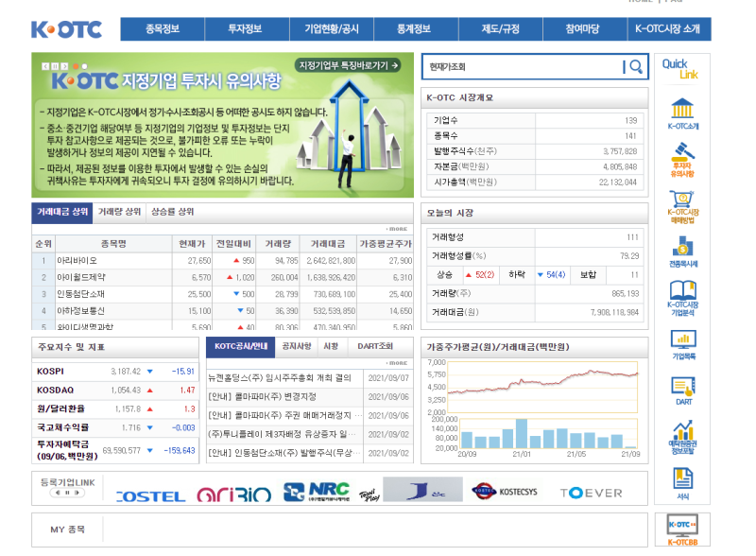Click the KOSPI index row label

[x=51, y=372]
